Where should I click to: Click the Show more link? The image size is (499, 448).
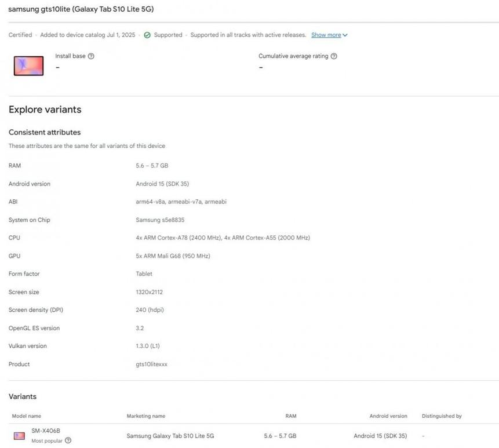pos(326,35)
